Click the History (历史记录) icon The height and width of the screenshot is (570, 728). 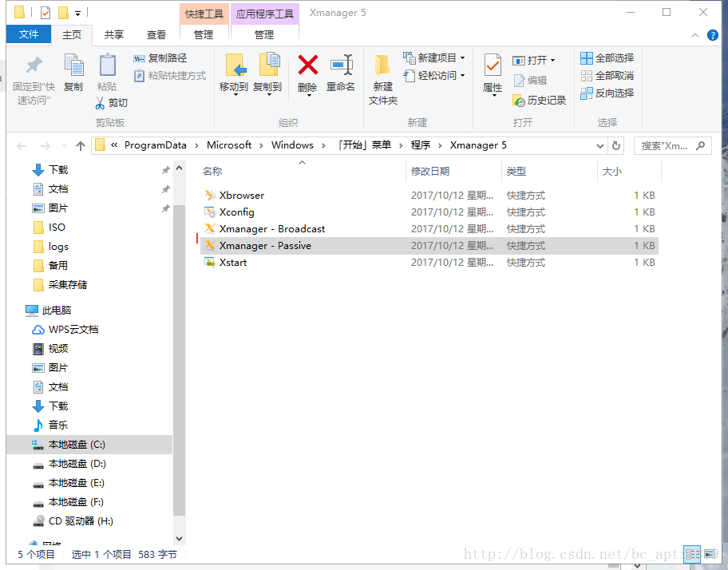[x=519, y=101]
